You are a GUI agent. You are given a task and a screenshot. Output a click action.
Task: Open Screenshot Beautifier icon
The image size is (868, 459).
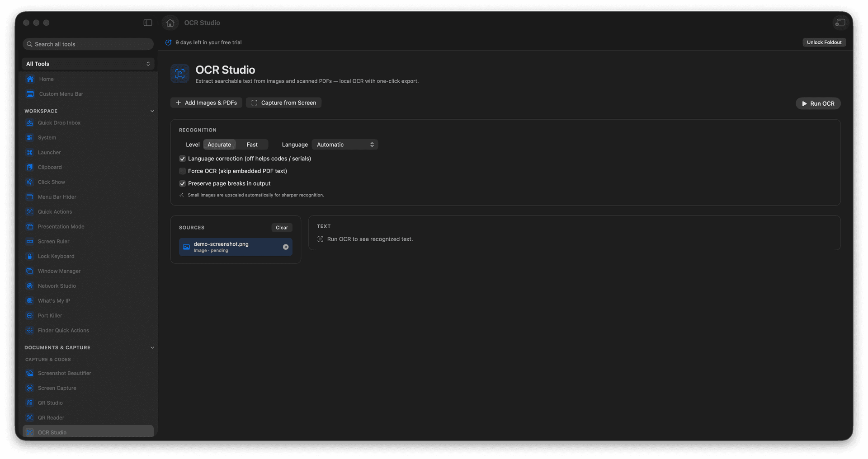coord(30,373)
